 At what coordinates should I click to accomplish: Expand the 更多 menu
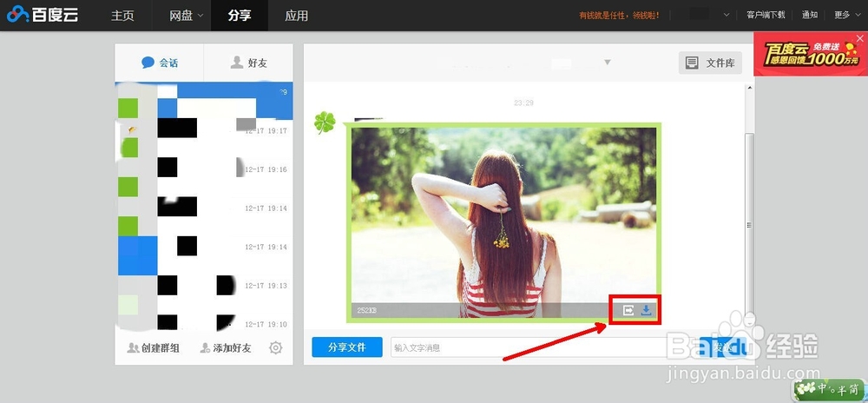click(849, 15)
